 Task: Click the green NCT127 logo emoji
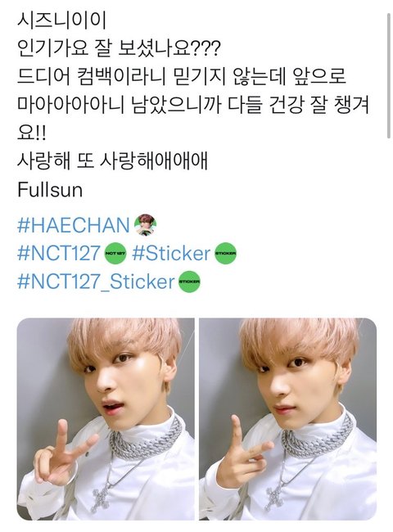point(115,253)
